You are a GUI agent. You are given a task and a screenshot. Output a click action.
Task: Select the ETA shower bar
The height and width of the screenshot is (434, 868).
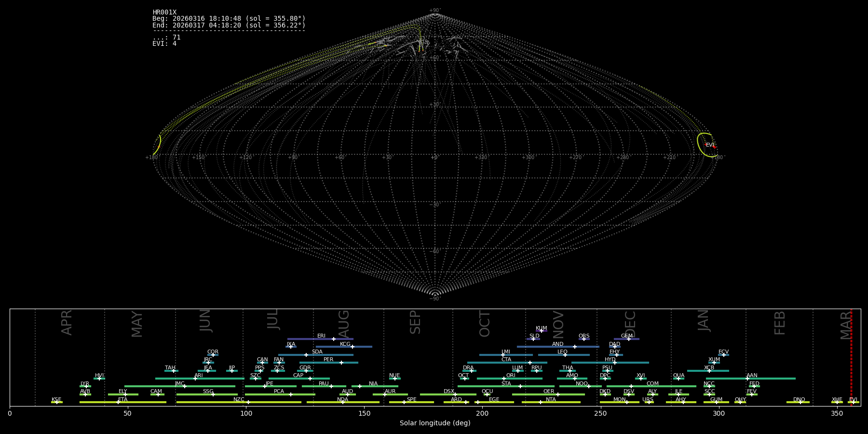123,402
